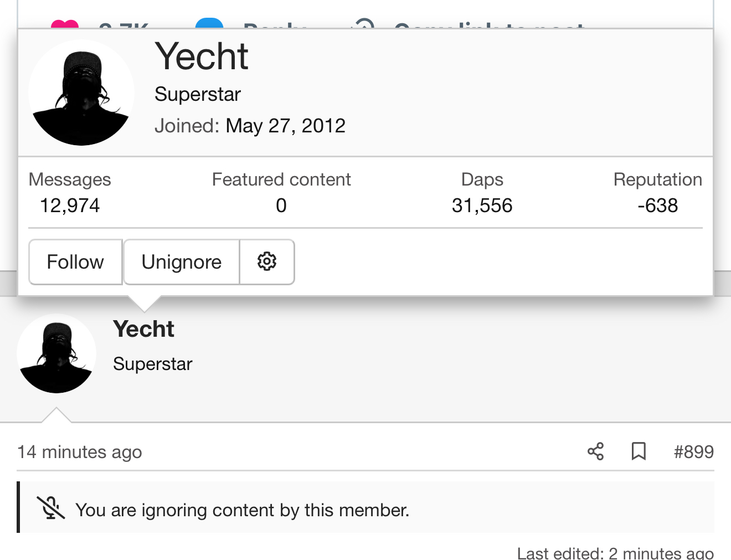Unignore the member Yecht
731x560 pixels.
tap(181, 261)
